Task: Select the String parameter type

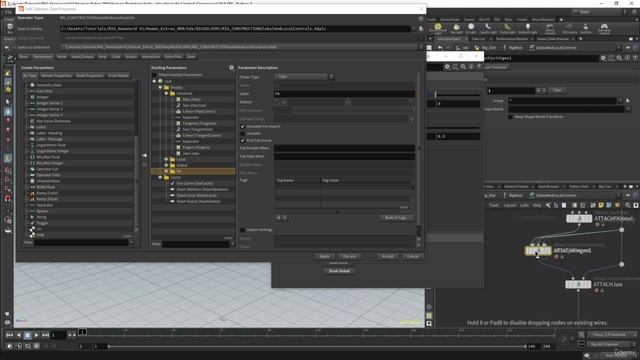Action: tap(41, 217)
